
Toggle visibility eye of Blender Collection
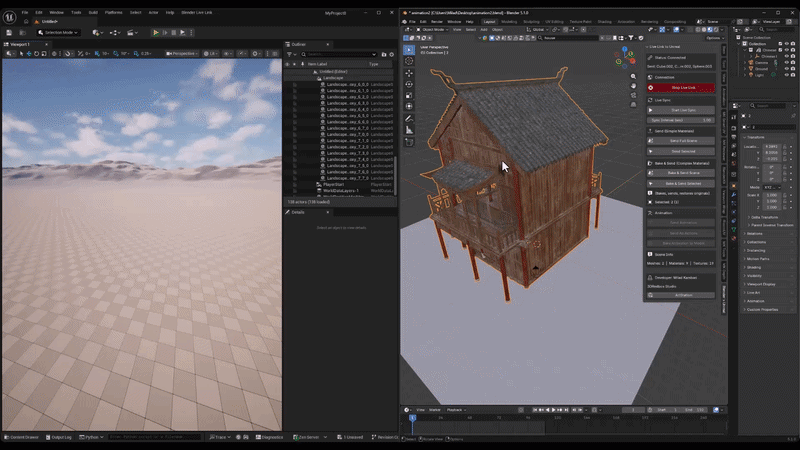[786, 44]
